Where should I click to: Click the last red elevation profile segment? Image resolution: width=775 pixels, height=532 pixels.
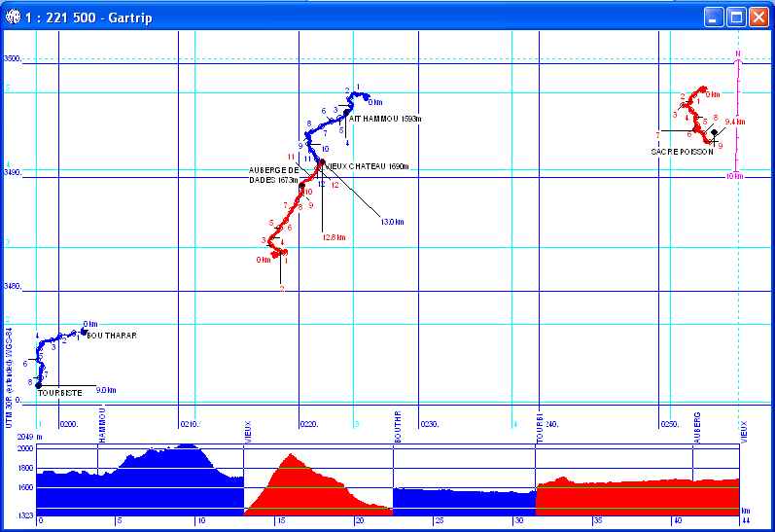coord(637,496)
